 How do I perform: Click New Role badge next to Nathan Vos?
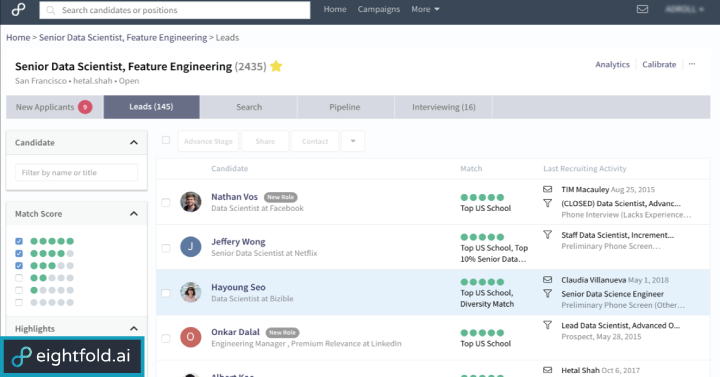[281, 197]
